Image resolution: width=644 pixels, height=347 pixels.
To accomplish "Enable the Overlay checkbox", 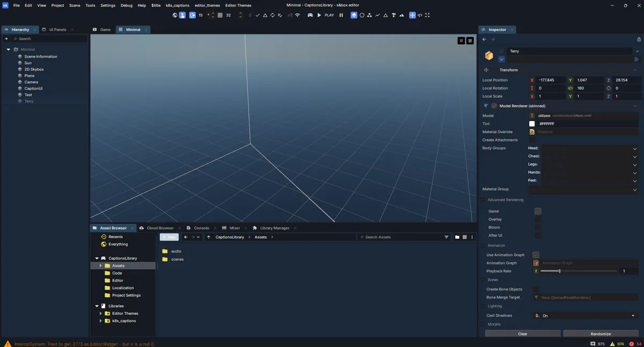I will pos(538,219).
